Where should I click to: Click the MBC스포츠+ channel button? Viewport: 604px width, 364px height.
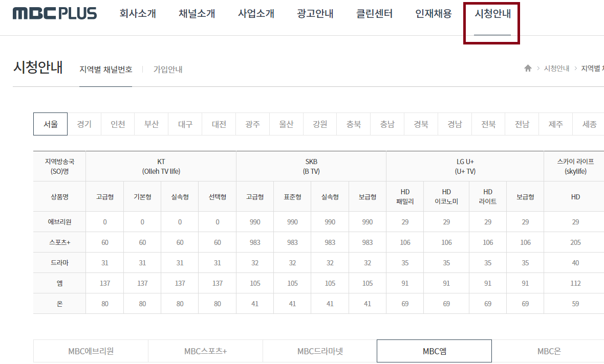[205, 351]
